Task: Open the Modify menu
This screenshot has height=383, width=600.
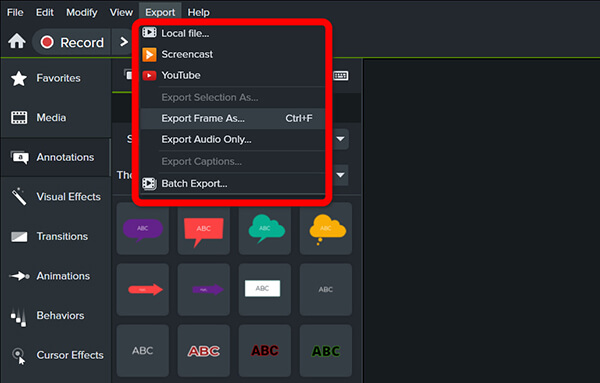Action: (x=82, y=12)
